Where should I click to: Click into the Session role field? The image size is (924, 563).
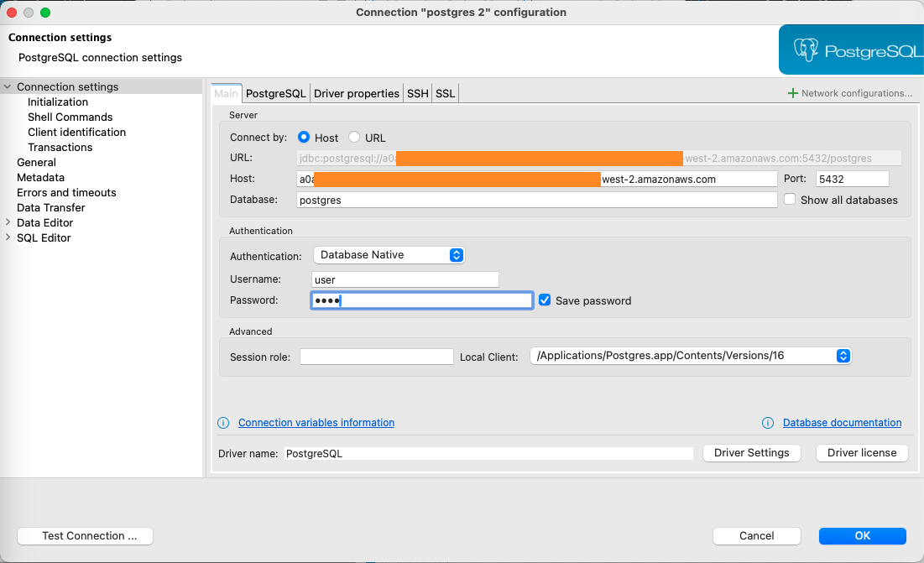point(376,357)
